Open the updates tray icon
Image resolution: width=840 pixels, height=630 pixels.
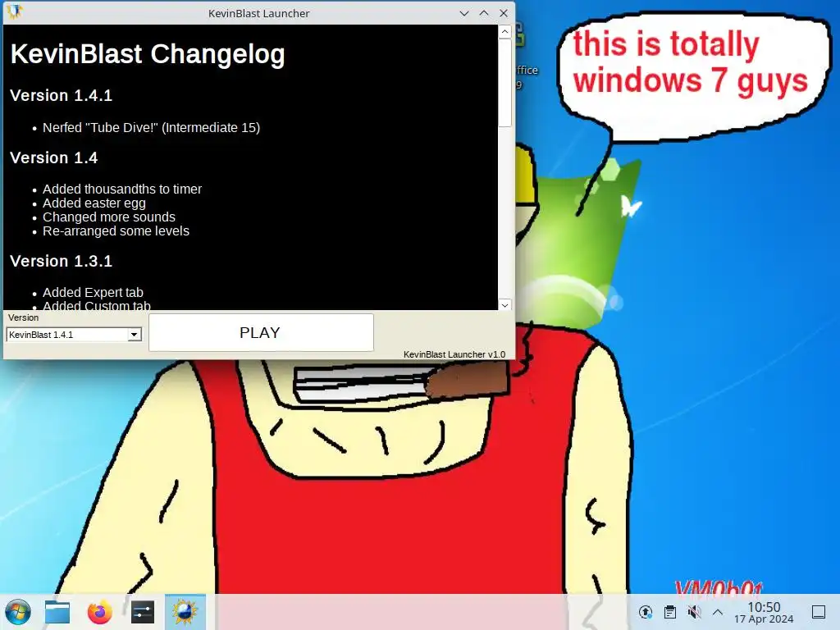click(646, 612)
